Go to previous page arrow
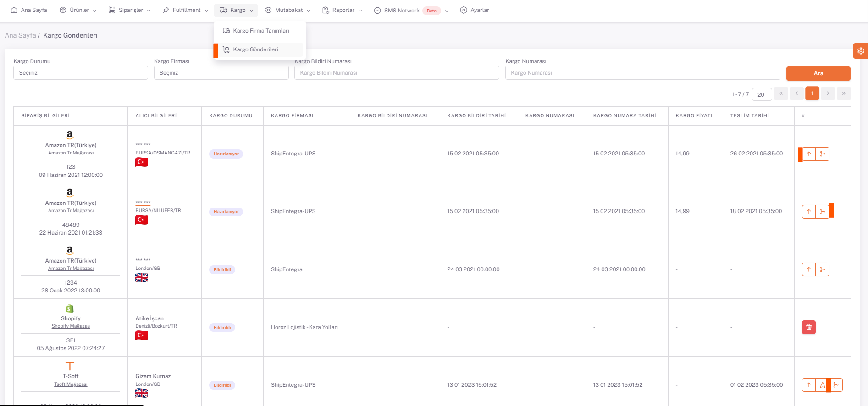The width and height of the screenshot is (868, 406). [797, 93]
